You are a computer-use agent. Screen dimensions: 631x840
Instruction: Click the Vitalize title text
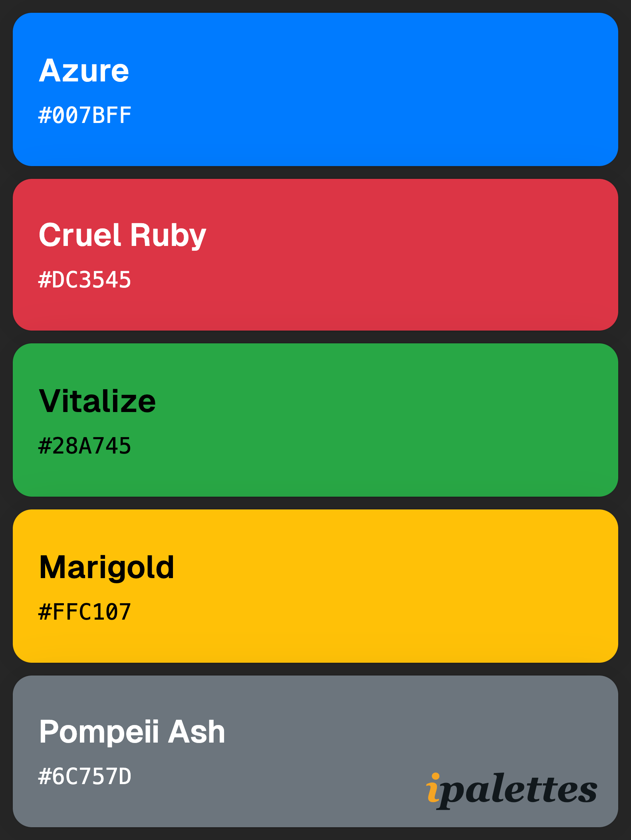click(x=97, y=401)
